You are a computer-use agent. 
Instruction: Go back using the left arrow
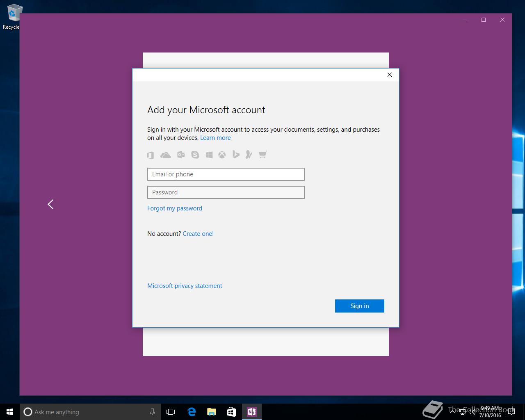point(50,204)
